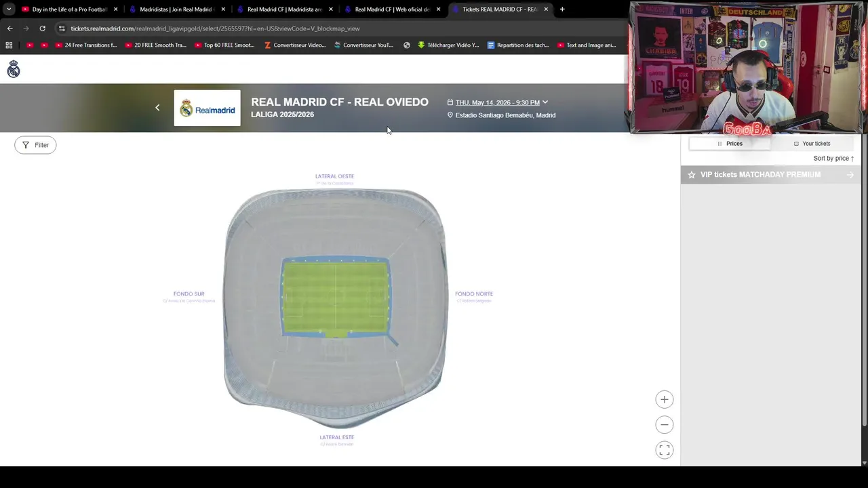Open 'Convertisseur Vidéo' bookmark
Screen dimensions: 868x488
(295, 45)
